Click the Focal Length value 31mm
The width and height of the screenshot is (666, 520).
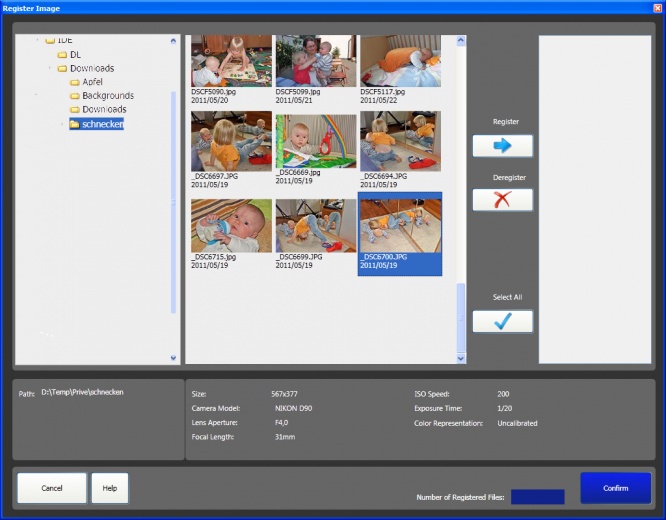coord(285,437)
